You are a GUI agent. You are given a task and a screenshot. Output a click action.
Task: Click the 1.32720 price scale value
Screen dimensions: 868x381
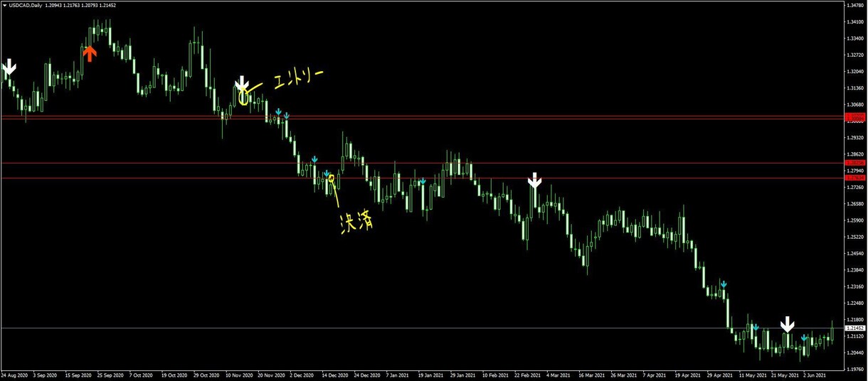click(855, 55)
